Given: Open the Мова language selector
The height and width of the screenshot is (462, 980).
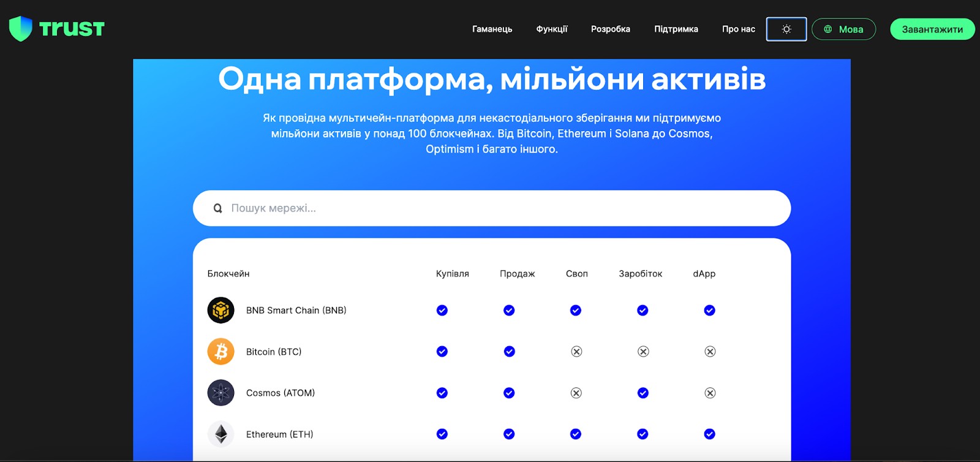Looking at the screenshot, I should pyautogui.click(x=843, y=29).
